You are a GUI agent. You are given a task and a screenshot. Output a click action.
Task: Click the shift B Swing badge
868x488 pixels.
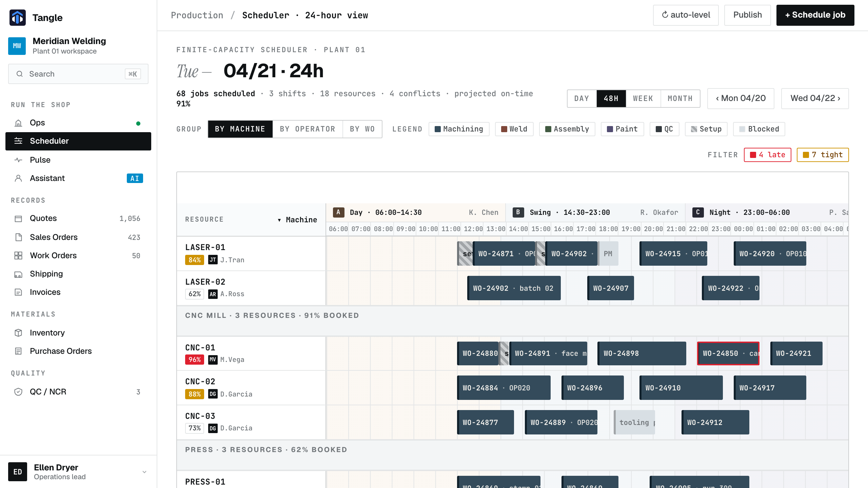pyautogui.click(x=518, y=212)
